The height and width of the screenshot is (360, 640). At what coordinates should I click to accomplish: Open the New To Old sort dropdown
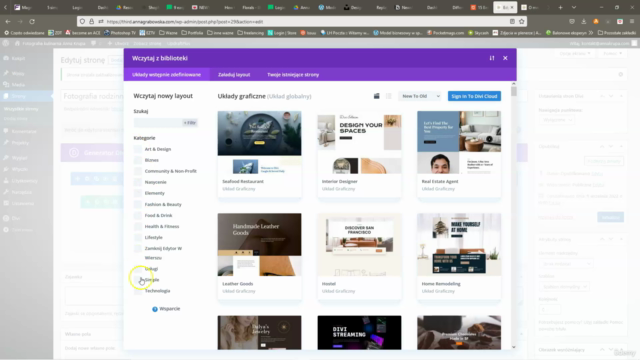420,96
